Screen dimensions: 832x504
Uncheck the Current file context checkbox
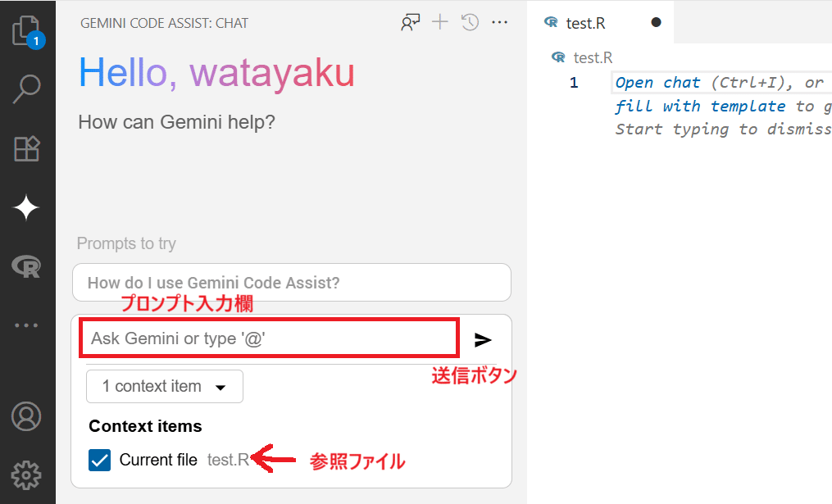coord(98,460)
